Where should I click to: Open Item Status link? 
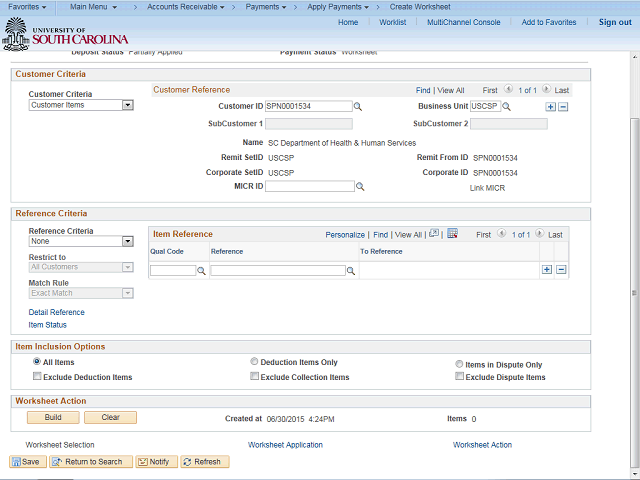pyautogui.click(x=47, y=325)
